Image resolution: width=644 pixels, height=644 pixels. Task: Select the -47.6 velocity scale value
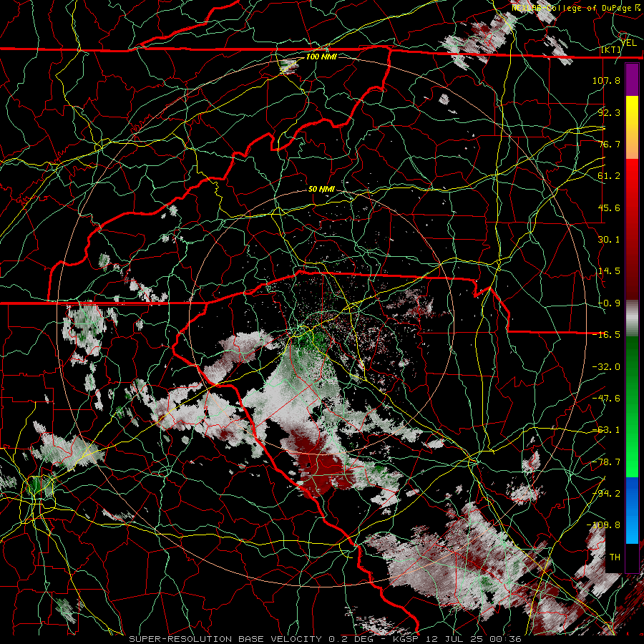606,399
